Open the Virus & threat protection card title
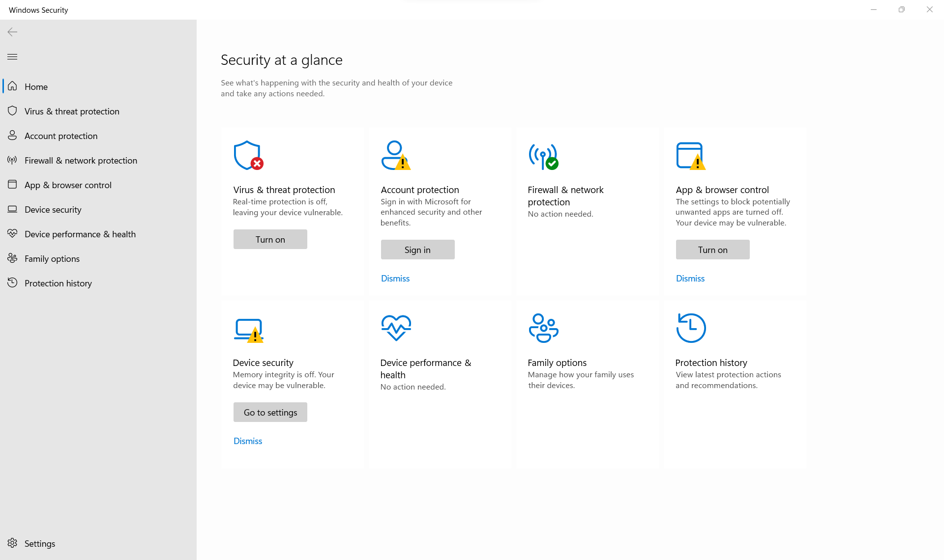The width and height of the screenshot is (944, 560). 284,190
